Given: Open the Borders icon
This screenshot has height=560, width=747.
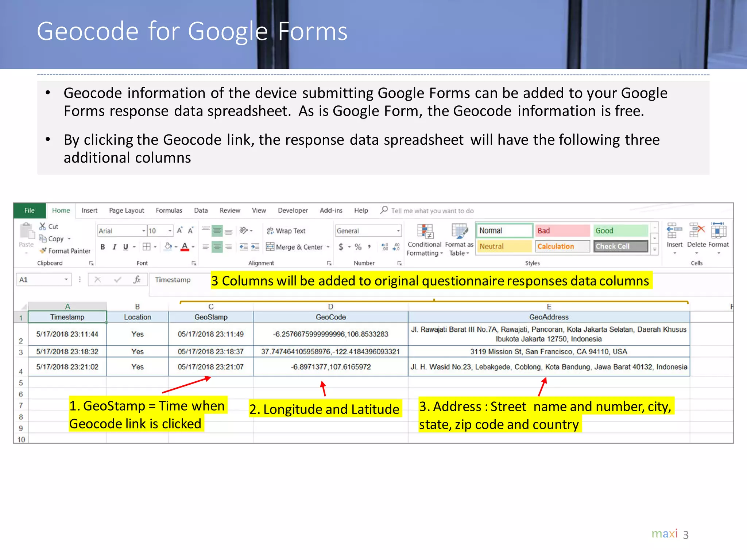Looking at the screenshot, I should tap(147, 247).
